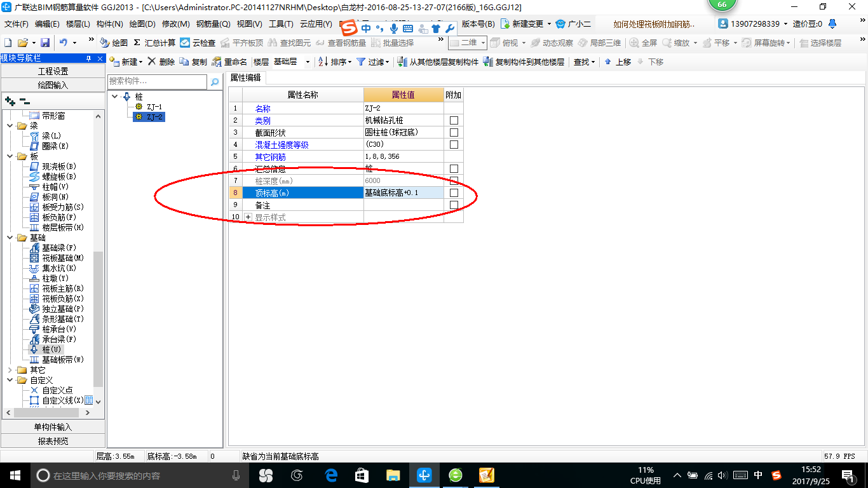Image resolution: width=868 pixels, height=488 pixels.
Task: Expand the 其它 folder node
Action: [x=10, y=370]
